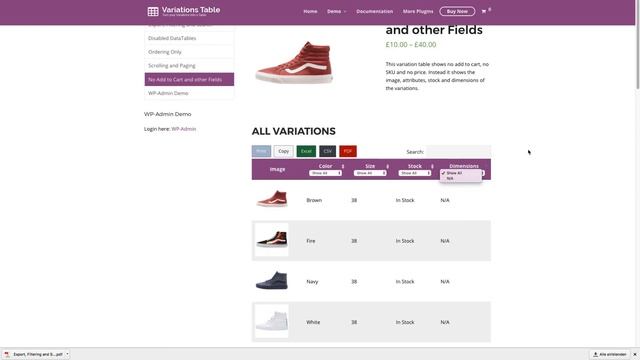Sort table by Size column arrows

(387, 166)
